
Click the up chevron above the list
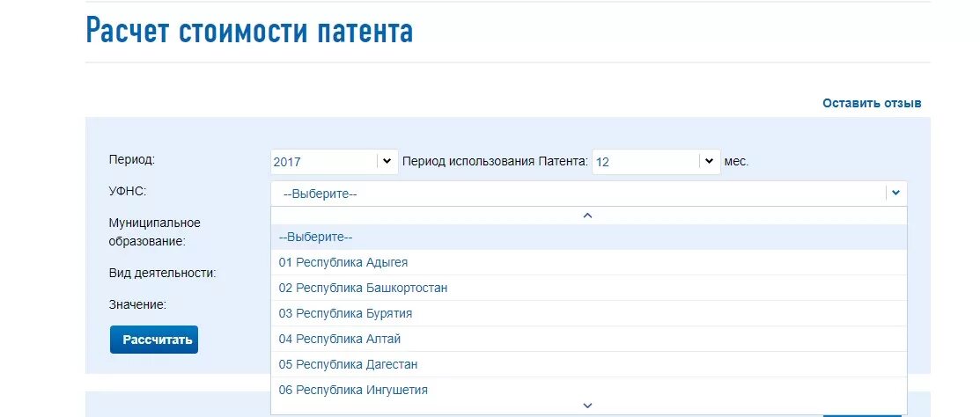[x=587, y=216]
